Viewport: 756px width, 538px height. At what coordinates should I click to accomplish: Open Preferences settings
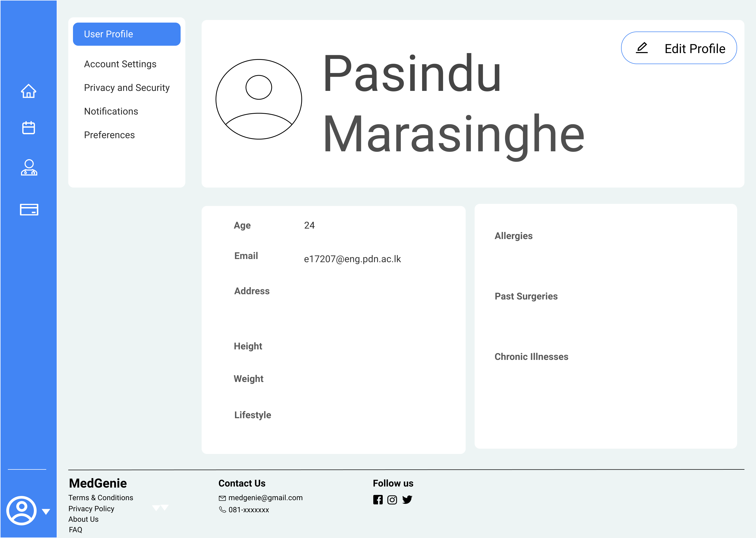(x=109, y=135)
